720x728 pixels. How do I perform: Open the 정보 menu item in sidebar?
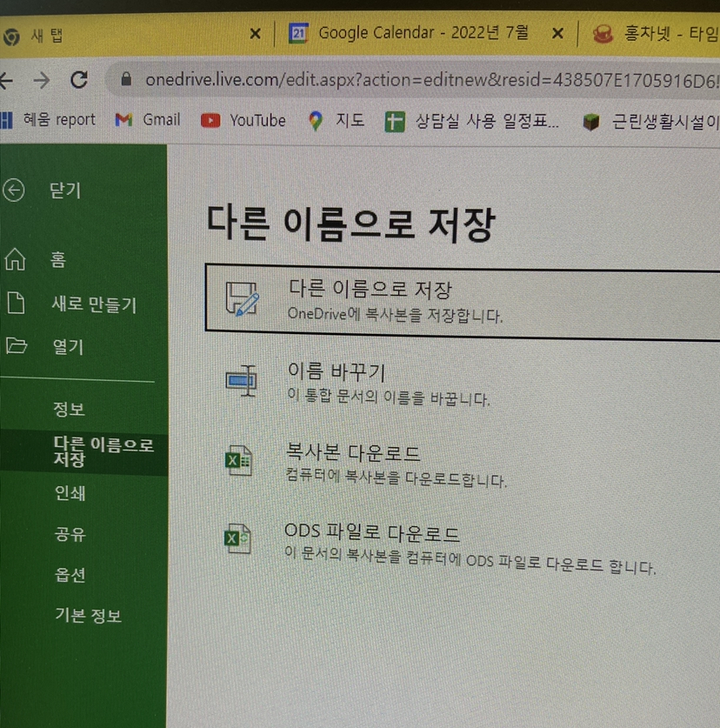click(x=69, y=409)
